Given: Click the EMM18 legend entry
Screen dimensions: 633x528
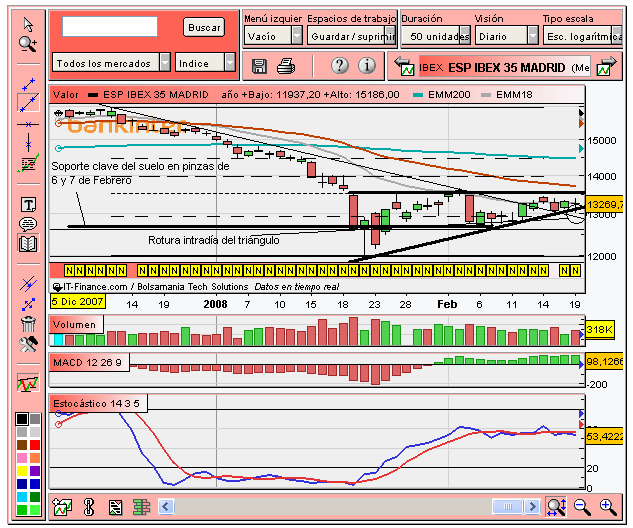Looking at the screenshot, I should 507,95.
